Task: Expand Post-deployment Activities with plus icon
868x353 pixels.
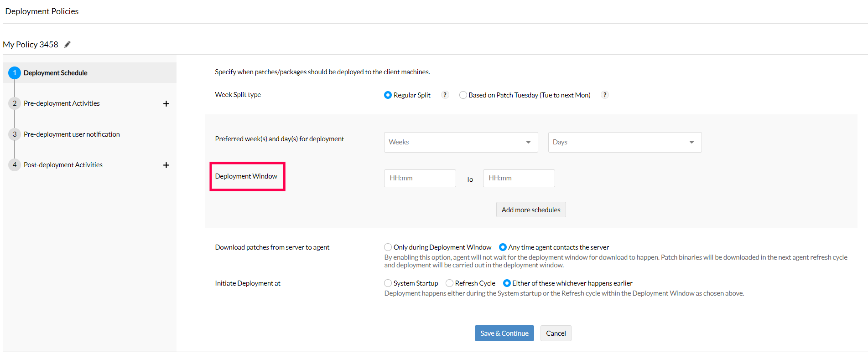Action: point(166,165)
